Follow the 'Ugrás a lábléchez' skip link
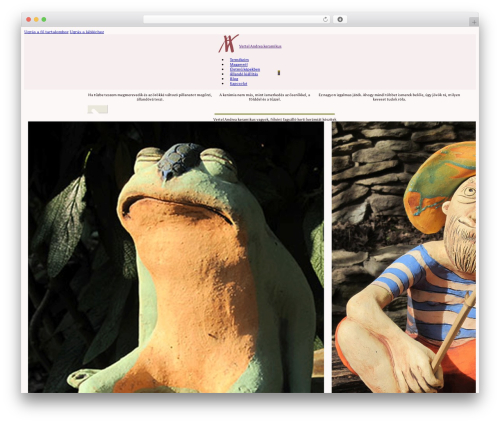Screen dimensions: 500x423 87,32
